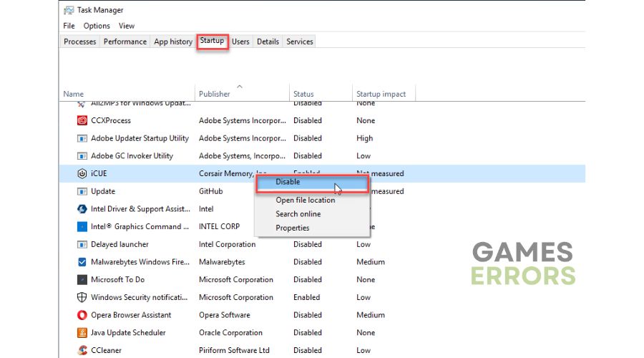
Task: Click Enabled status of Windows Security row
Action: pos(306,297)
